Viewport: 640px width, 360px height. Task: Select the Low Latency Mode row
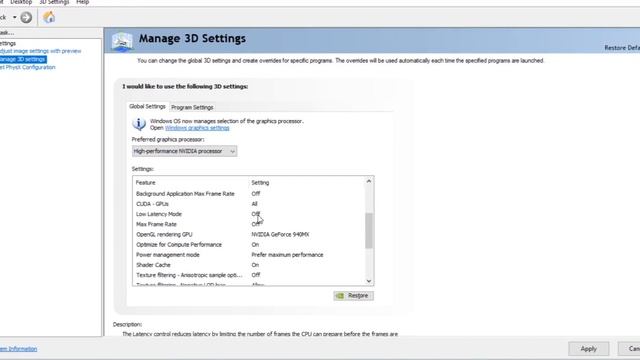[x=248, y=214]
